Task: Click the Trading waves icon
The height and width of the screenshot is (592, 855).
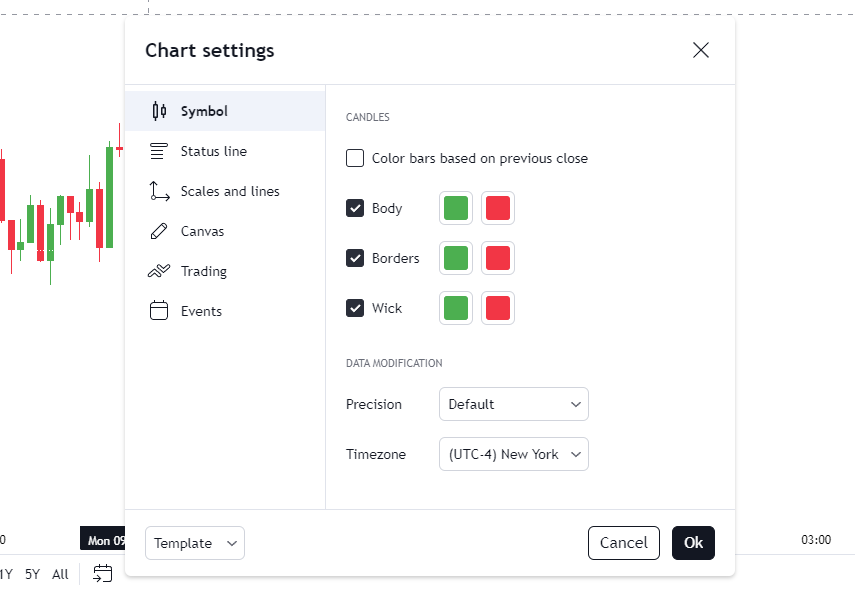Action: click(x=159, y=271)
